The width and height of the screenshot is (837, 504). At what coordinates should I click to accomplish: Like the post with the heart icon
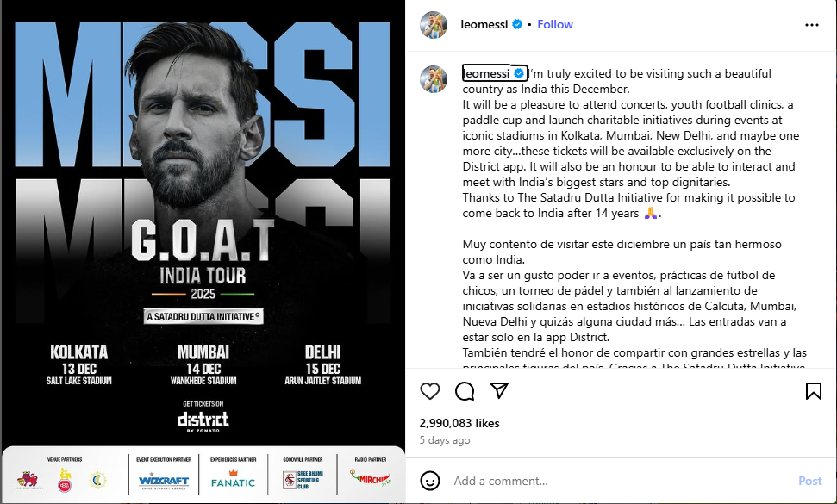[430, 391]
